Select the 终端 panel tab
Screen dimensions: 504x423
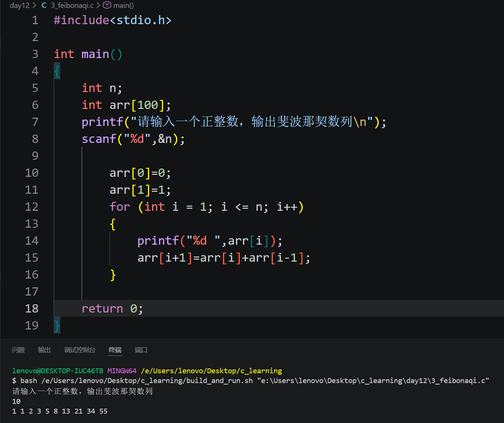[x=115, y=350]
